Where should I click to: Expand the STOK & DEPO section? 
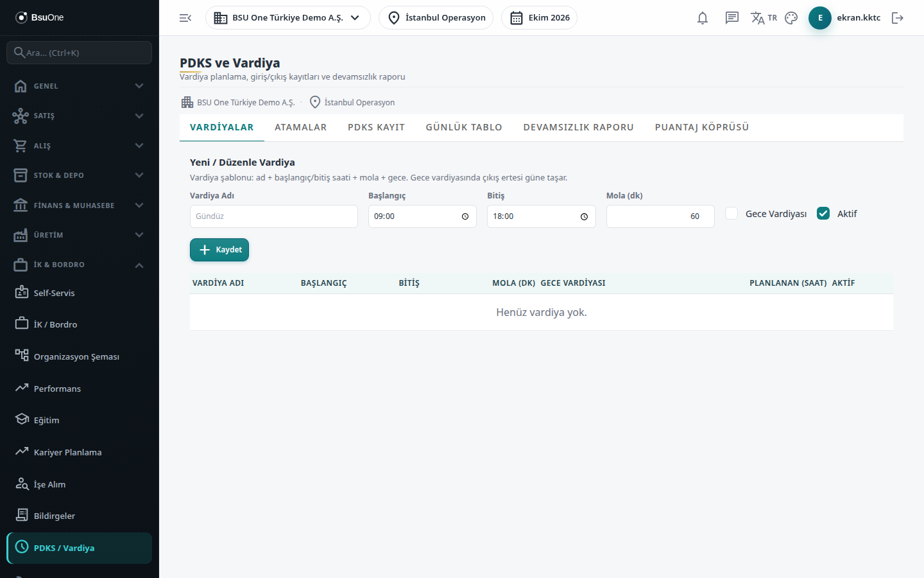pos(79,175)
